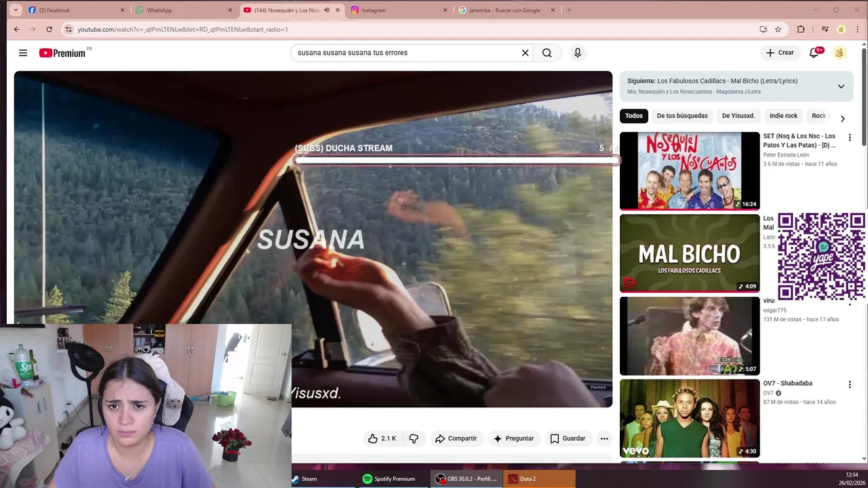Open the Preguntar AI button

click(513, 439)
